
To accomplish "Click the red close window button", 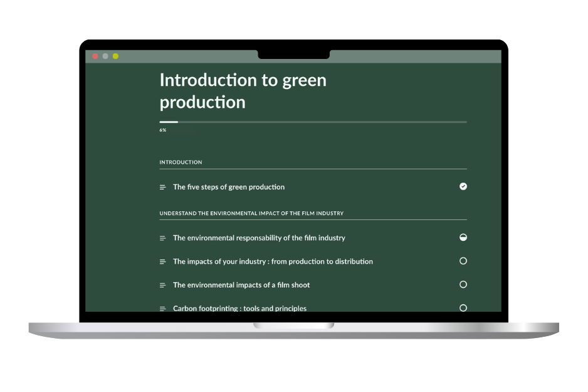I will coord(95,56).
